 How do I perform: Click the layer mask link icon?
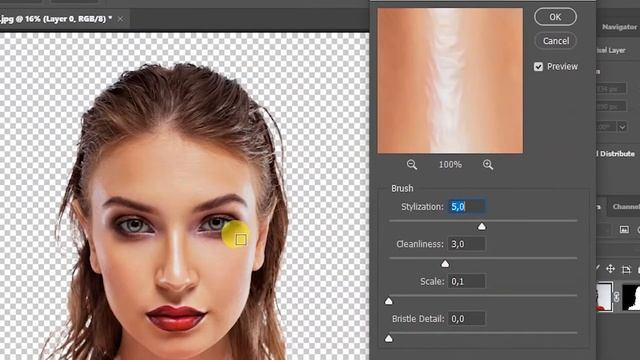click(616, 297)
